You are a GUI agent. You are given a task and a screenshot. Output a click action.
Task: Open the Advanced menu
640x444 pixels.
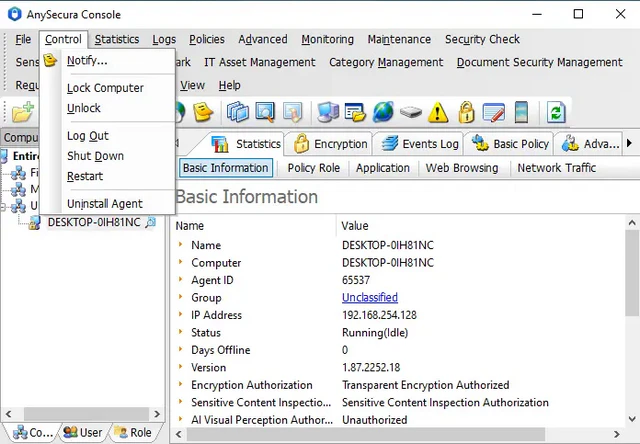[263, 39]
